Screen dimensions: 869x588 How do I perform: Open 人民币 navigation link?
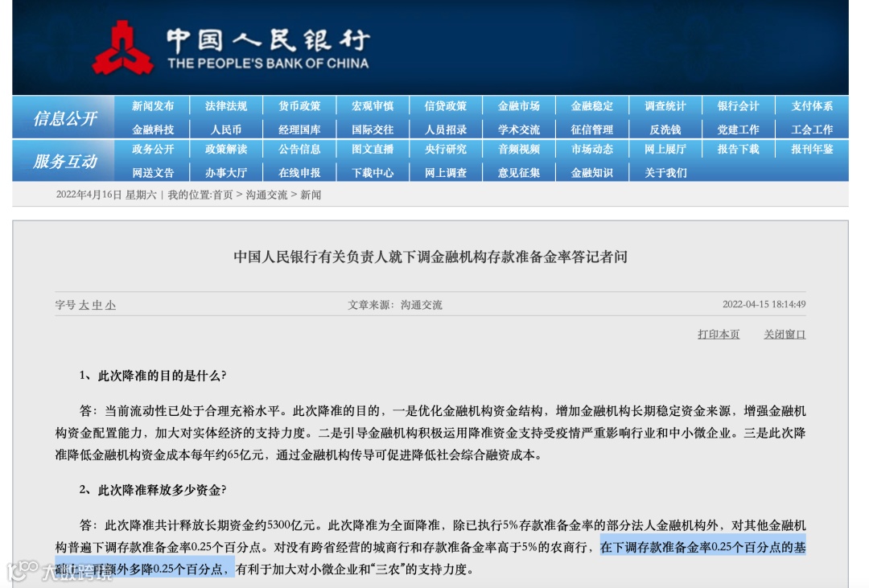(226, 130)
